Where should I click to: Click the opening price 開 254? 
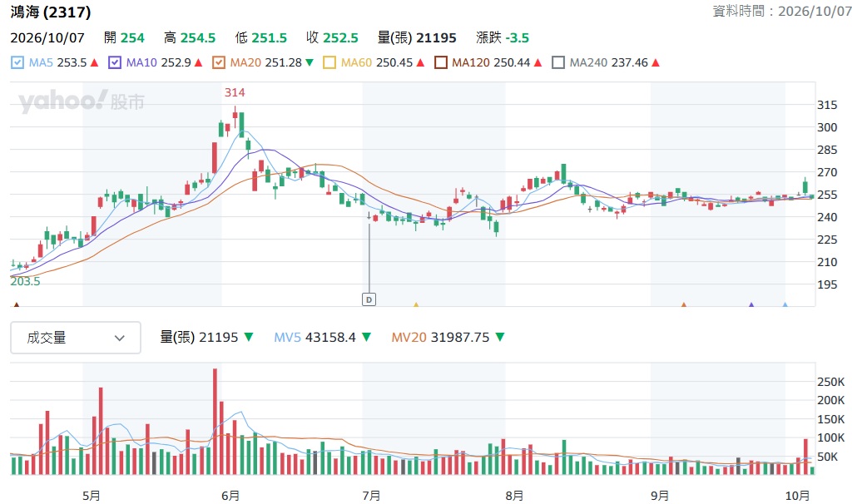point(124,38)
